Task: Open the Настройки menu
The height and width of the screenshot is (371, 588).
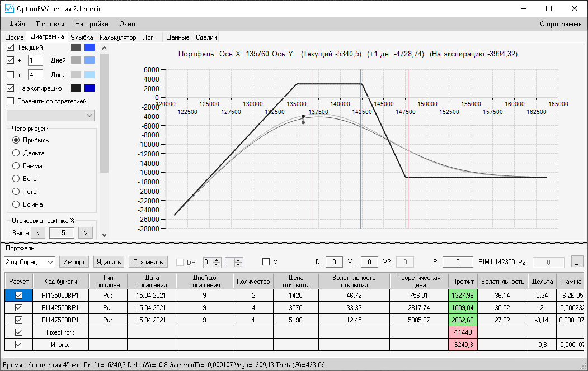Action: point(92,24)
